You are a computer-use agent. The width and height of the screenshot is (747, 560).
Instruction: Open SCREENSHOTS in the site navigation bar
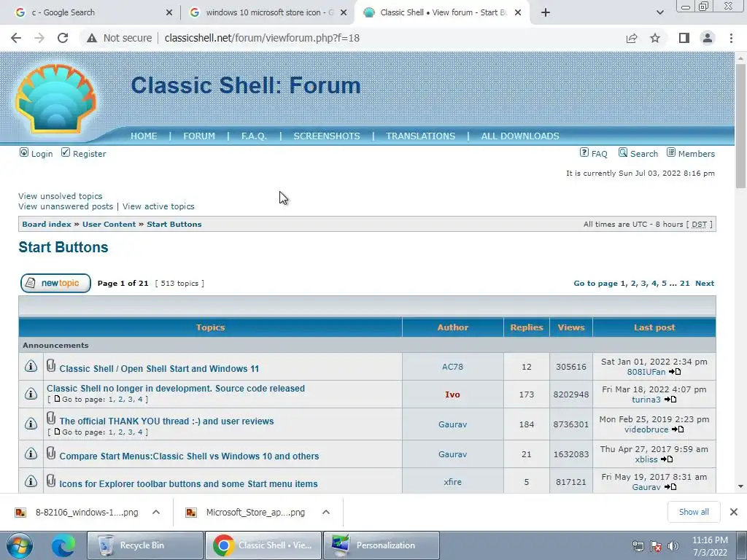327,136
